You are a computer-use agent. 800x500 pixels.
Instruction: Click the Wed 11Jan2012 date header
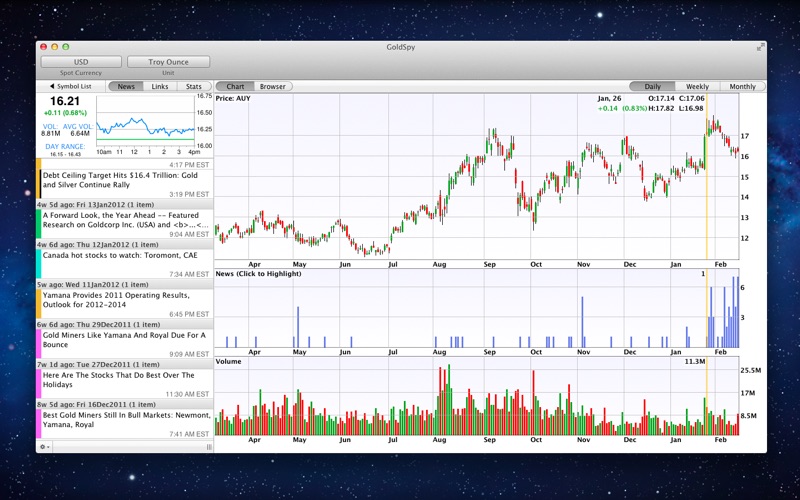[125, 284]
